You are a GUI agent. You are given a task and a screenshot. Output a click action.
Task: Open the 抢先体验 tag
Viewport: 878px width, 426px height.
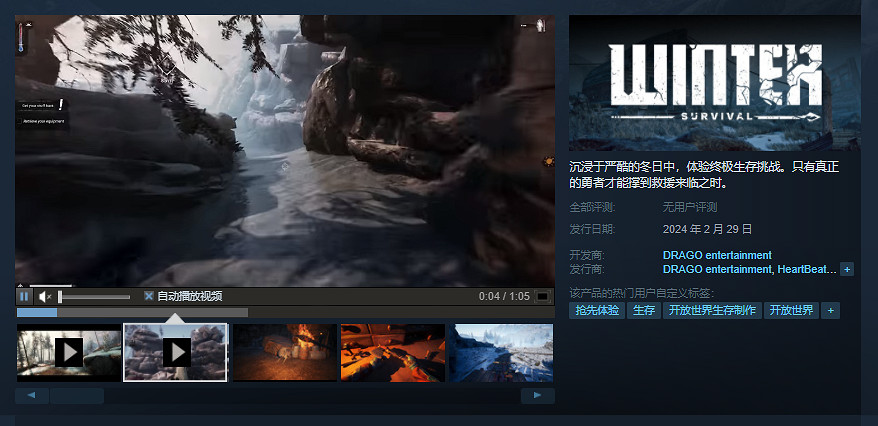[596, 311]
